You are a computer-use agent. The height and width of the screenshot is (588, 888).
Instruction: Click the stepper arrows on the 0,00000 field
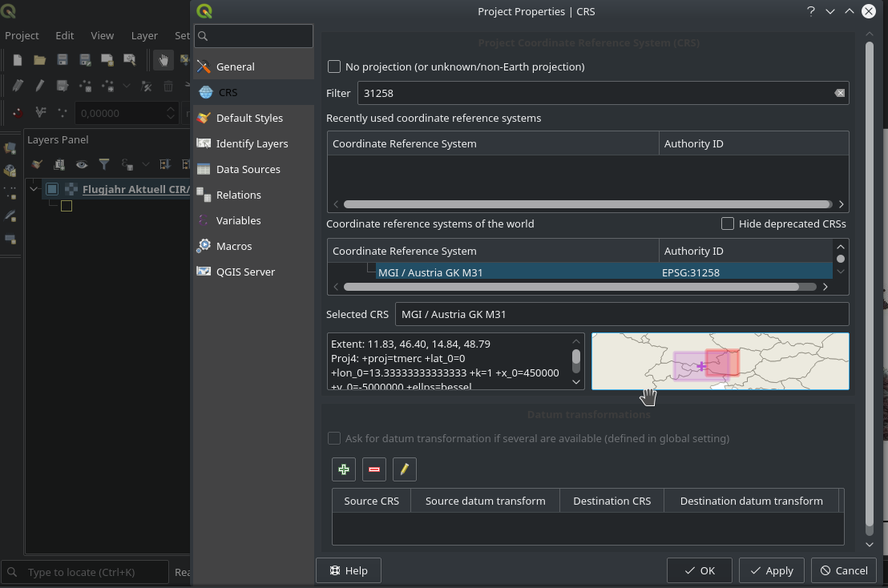click(x=171, y=113)
